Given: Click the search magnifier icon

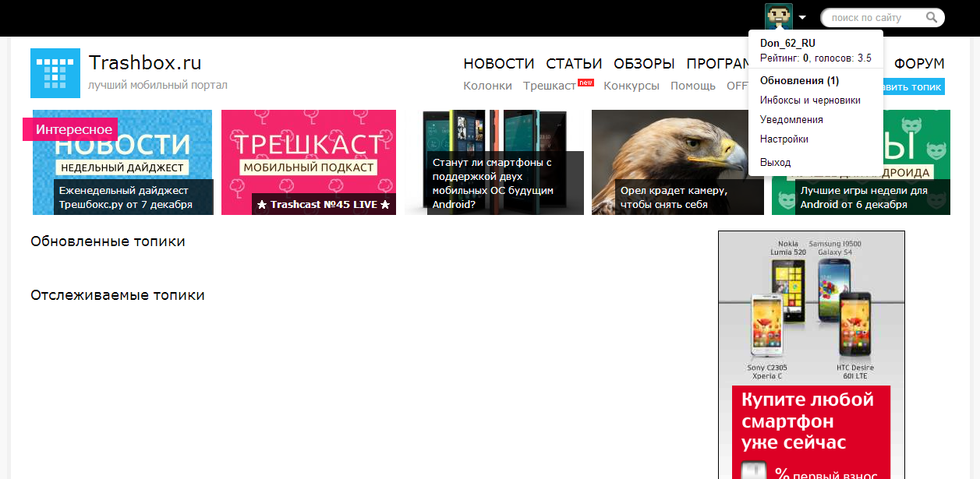Looking at the screenshot, I should point(932,17).
